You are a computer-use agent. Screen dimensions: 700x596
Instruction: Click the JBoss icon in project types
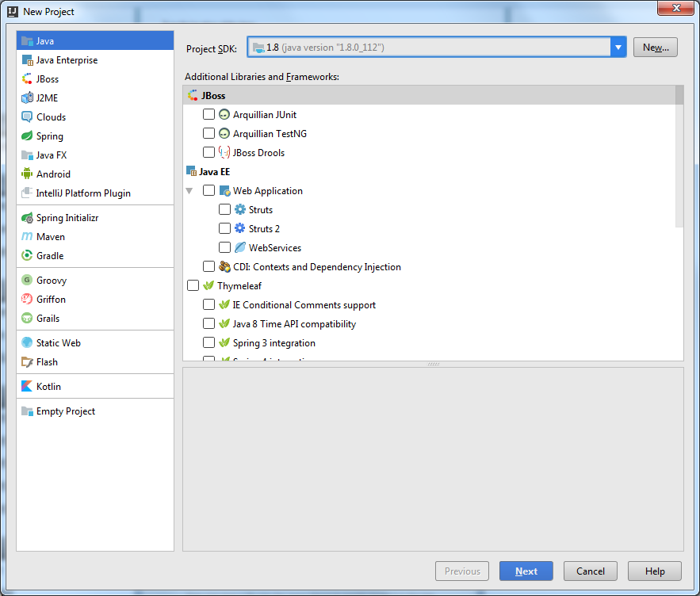27,79
